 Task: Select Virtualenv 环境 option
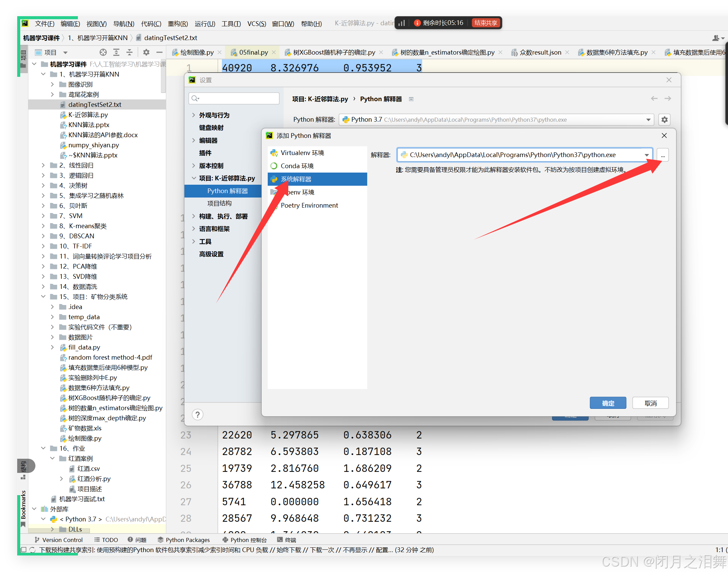pos(302,153)
